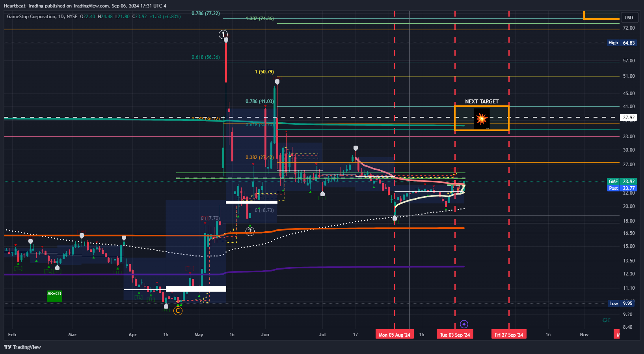Viewport: 644px width, 354px height.
Task: Click the sun and moon session icon
Action: 607,320
